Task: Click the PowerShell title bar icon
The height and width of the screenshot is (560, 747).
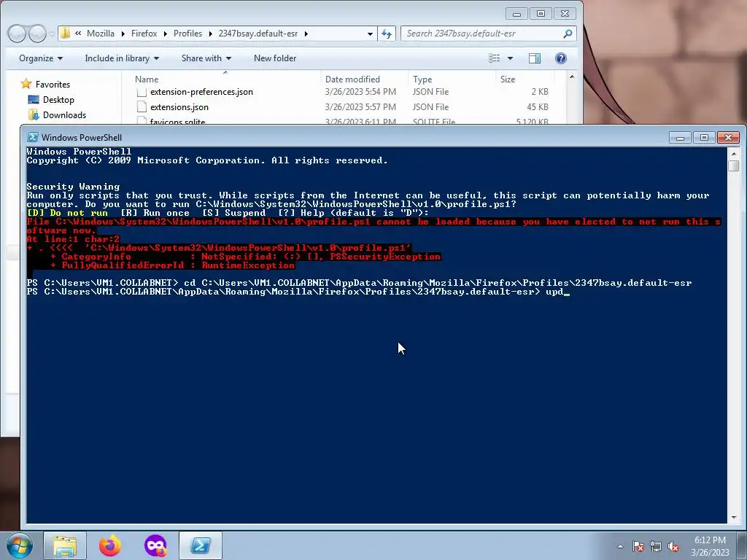Action: 32,138
